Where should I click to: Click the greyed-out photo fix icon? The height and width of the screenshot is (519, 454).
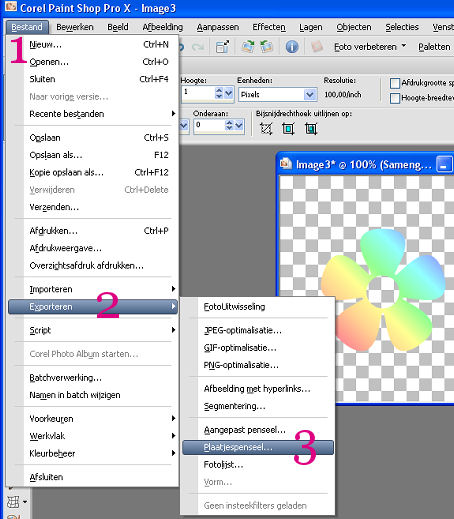317,46
